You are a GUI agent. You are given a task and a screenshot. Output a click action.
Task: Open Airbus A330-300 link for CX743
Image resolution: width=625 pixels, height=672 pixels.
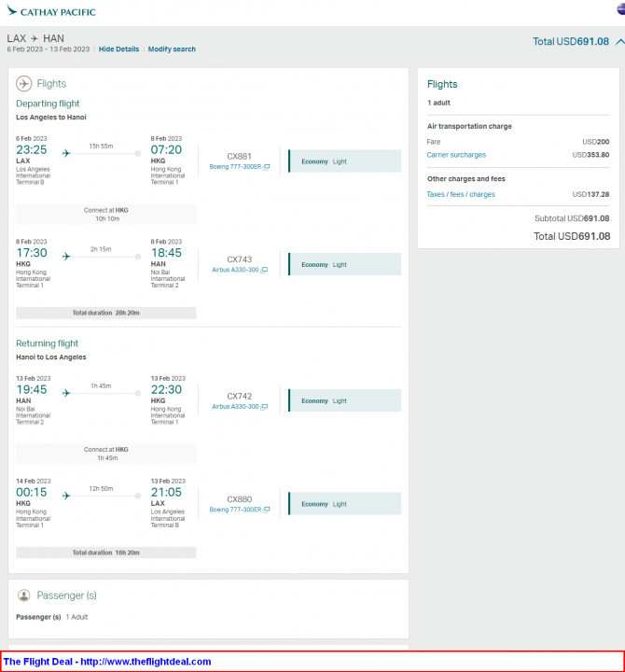[235, 270]
